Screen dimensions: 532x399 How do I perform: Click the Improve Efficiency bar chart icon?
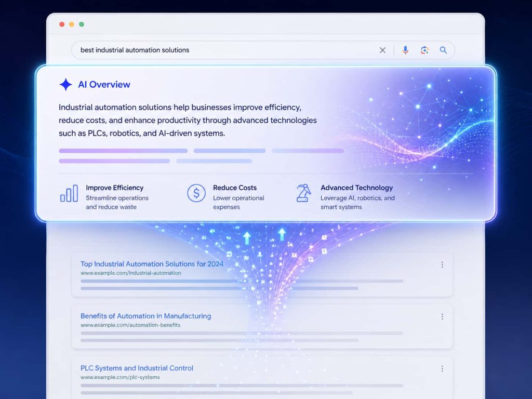69,193
